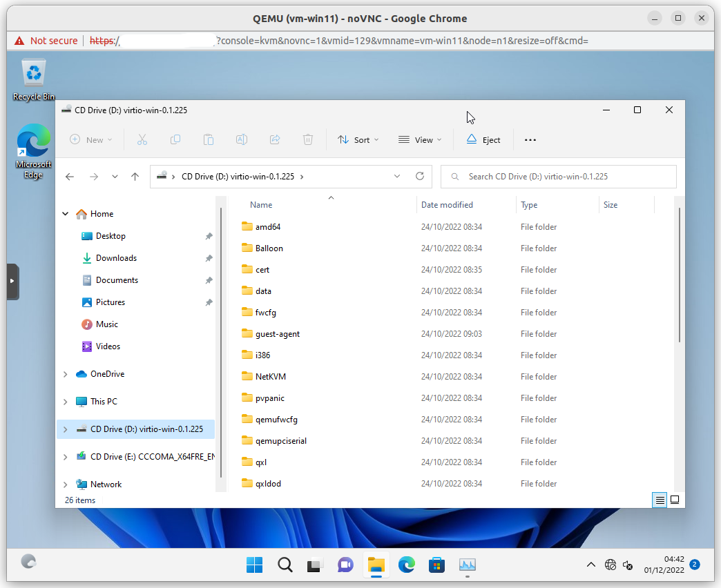This screenshot has height=588, width=721.
Task: Expand the Network tree node
Action: pos(66,484)
